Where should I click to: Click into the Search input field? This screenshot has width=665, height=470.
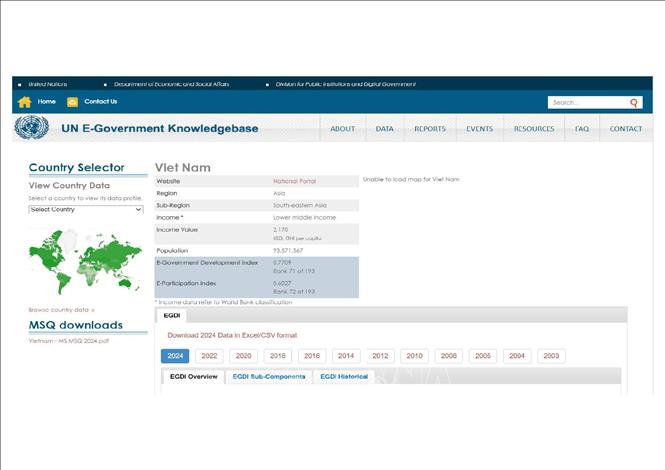[x=587, y=102]
